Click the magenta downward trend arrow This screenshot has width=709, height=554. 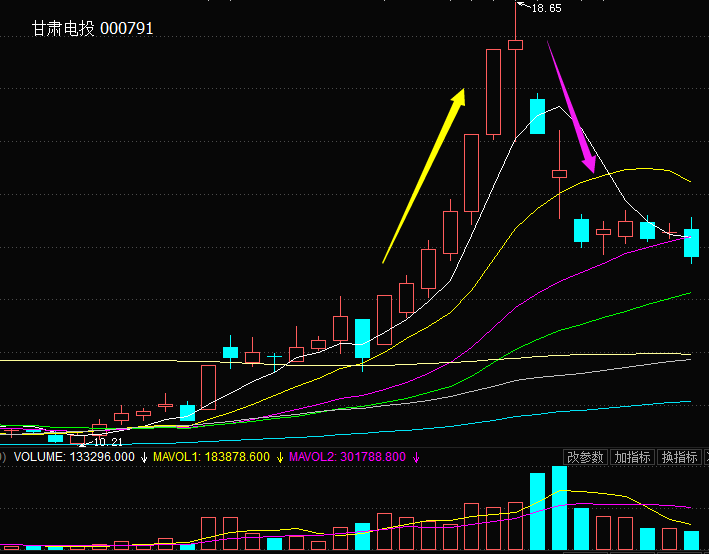coord(572,107)
